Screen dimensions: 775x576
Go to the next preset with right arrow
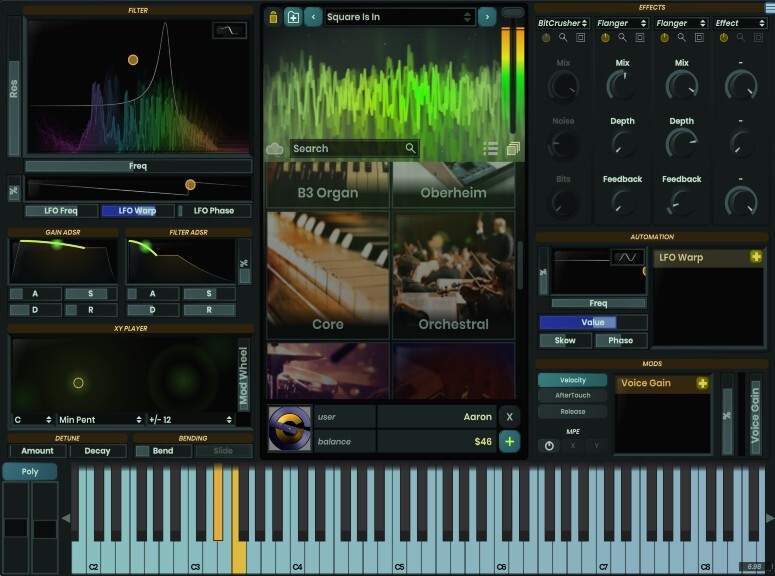point(487,17)
